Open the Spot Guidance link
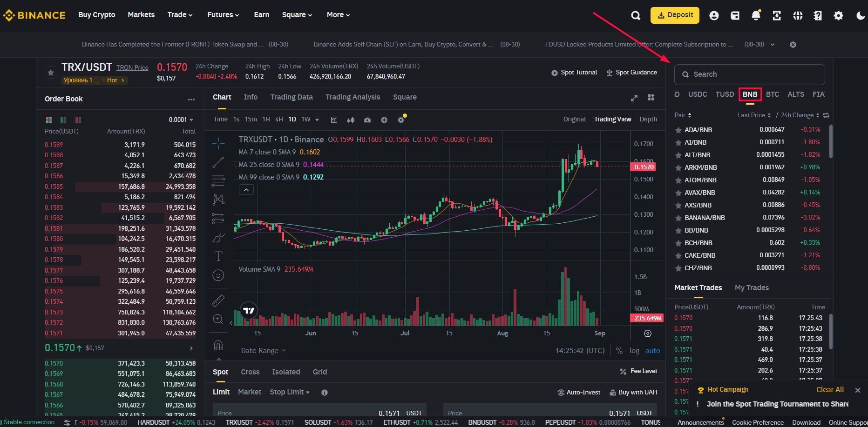This screenshot has width=868, height=427. point(631,73)
